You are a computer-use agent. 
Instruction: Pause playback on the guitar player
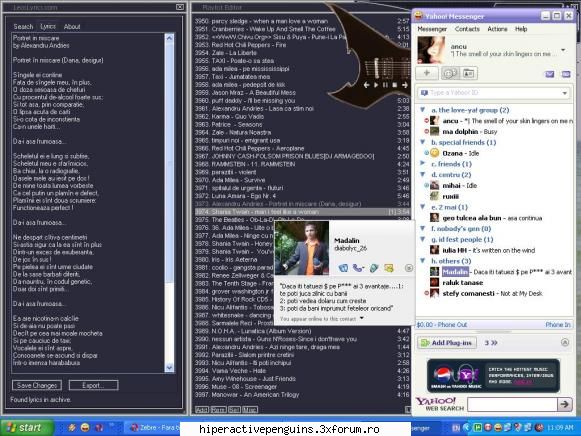385,85
